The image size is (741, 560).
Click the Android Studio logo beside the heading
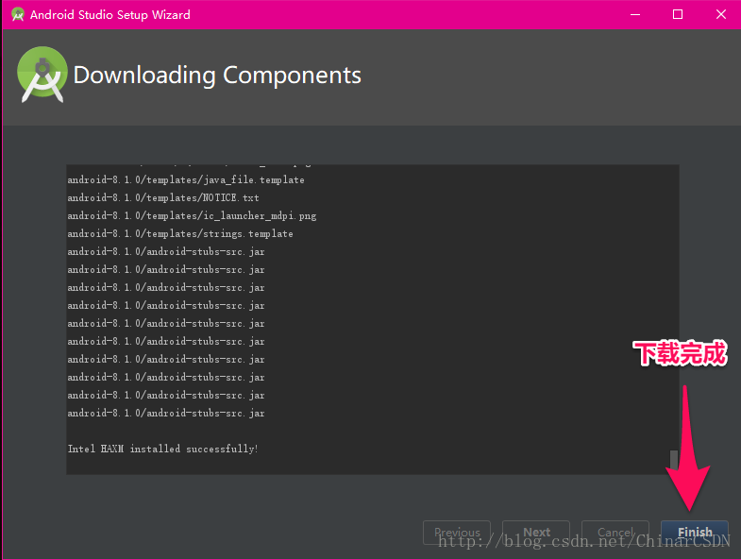42,75
